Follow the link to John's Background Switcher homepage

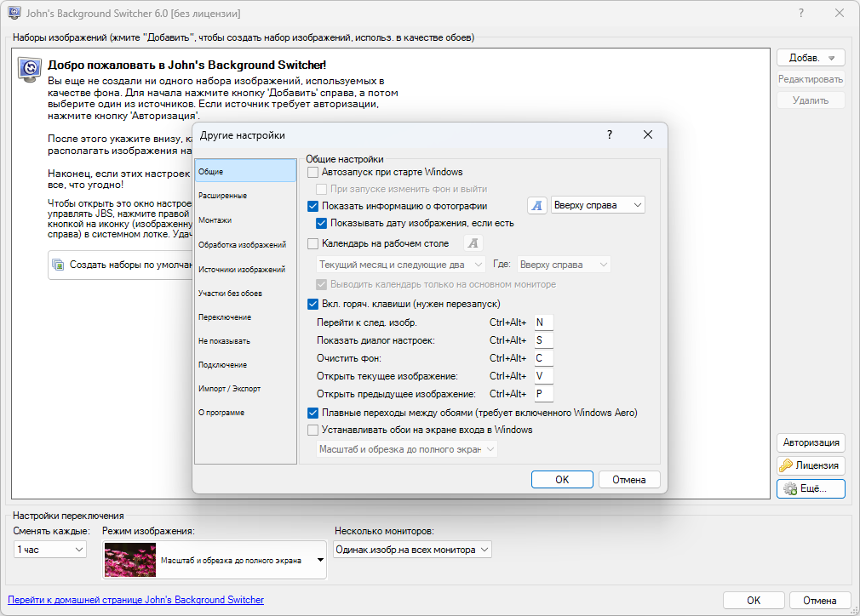click(135, 600)
